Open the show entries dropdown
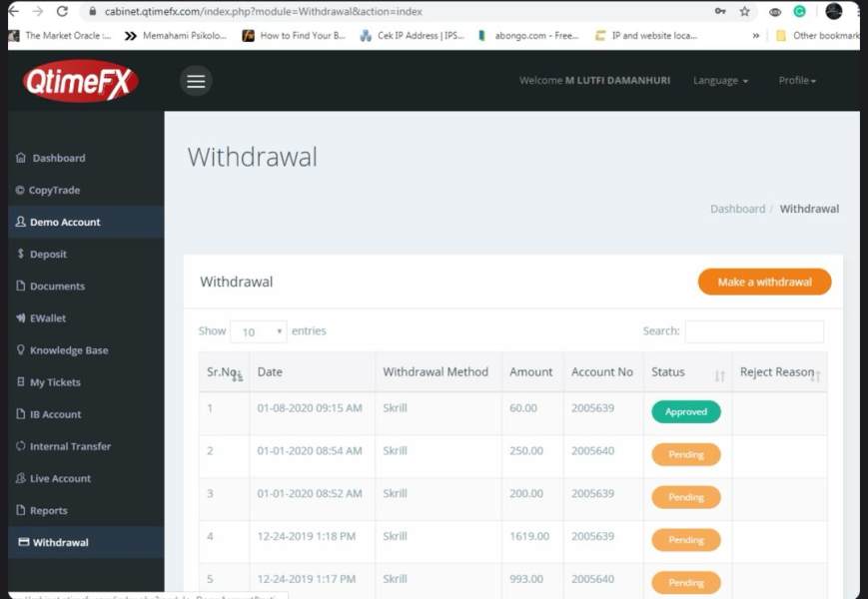 tap(259, 331)
